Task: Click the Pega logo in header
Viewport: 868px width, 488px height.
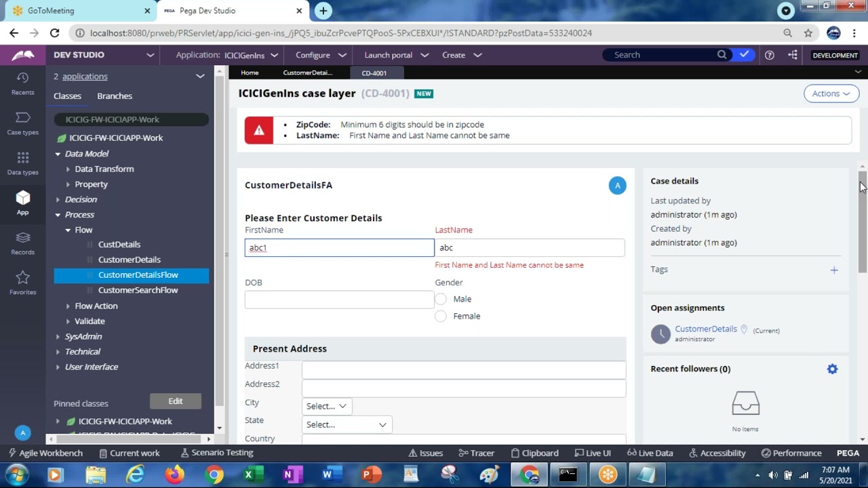Action: (x=23, y=55)
